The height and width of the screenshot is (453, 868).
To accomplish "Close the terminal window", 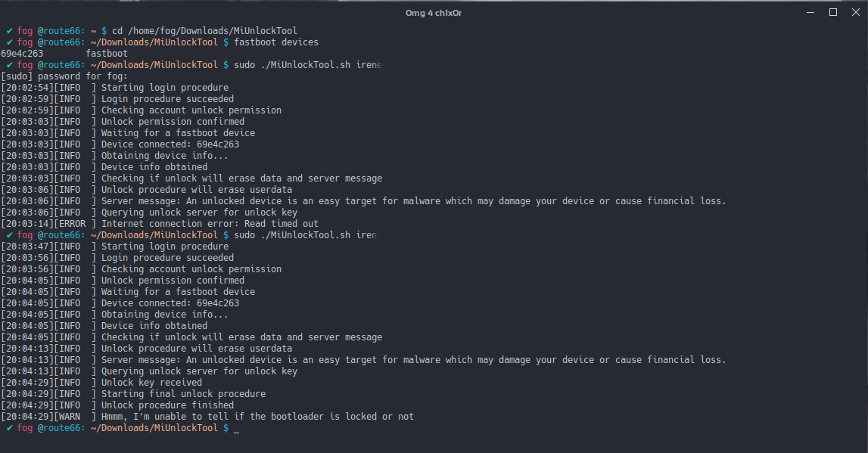I will coord(854,12).
